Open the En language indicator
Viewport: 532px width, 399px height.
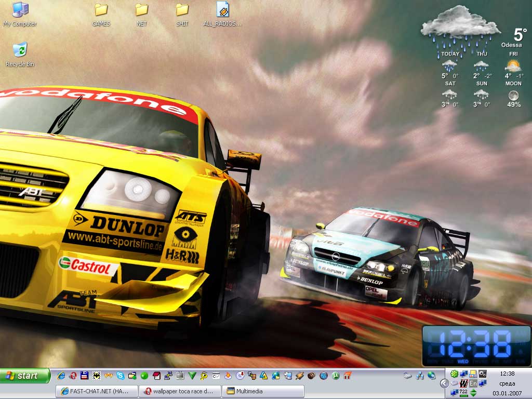(x=473, y=383)
